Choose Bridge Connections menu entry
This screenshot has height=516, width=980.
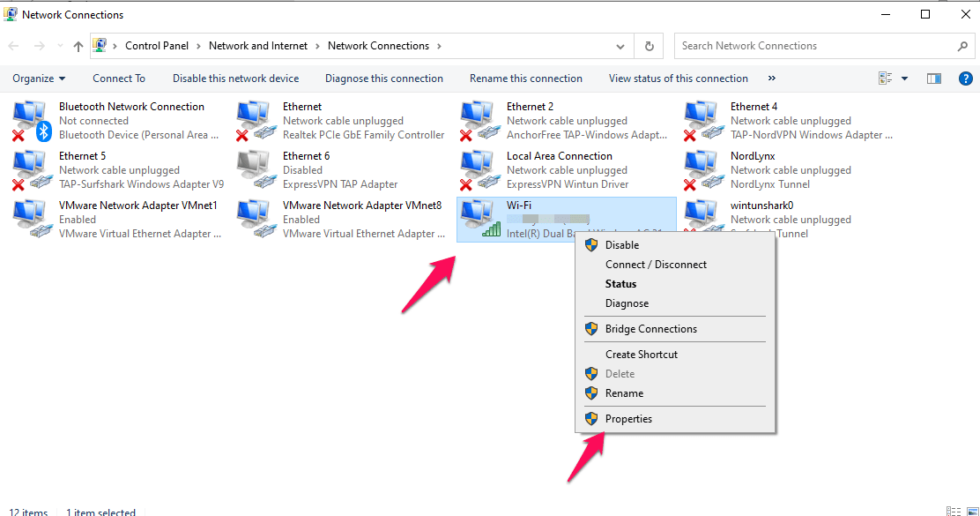tap(675, 329)
